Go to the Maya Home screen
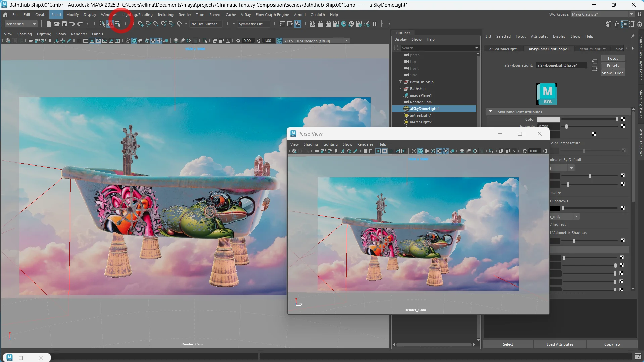 tap(5, 15)
